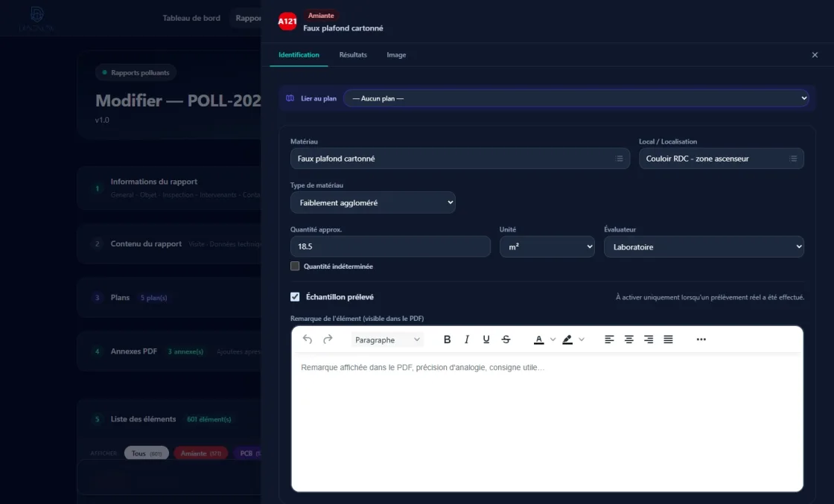Toggle underline formatting

click(486, 339)
